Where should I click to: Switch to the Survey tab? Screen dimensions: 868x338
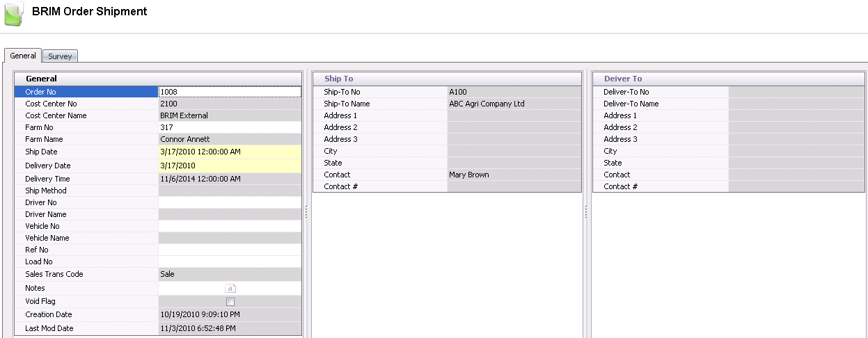(60, 56)
